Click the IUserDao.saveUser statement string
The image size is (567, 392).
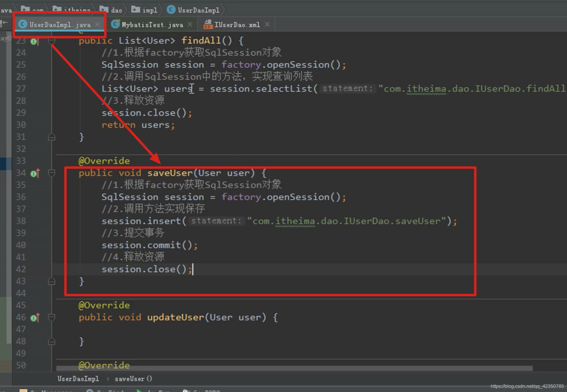[347, 221]
